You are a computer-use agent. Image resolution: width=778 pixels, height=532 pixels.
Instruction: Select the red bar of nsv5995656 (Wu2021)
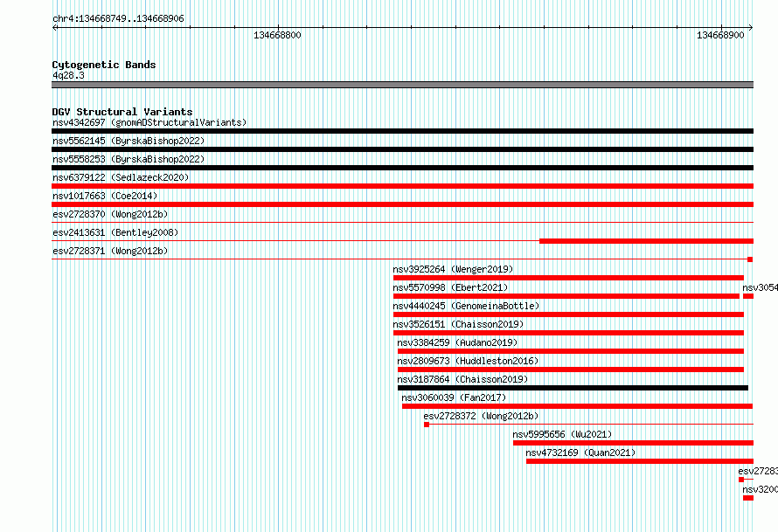click(633, 443)
